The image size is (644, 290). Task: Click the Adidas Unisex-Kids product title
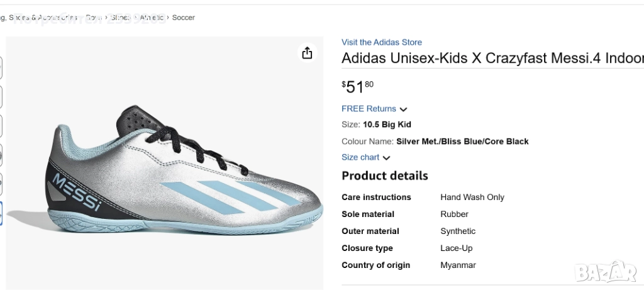click(x=492, y=59)
